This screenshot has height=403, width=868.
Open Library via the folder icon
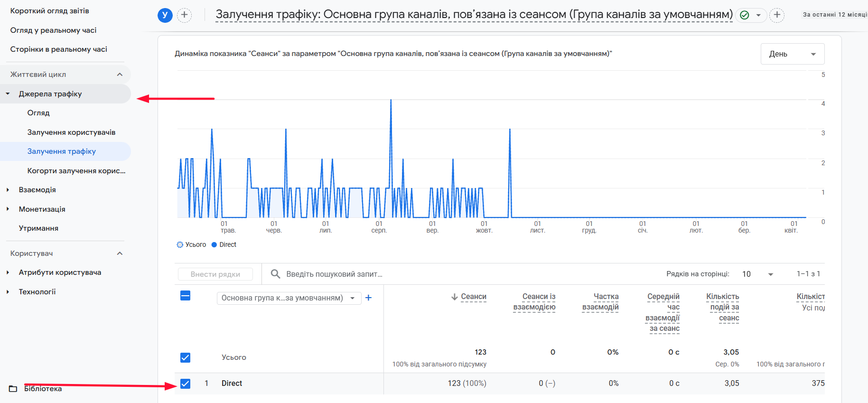coord(13,389)
